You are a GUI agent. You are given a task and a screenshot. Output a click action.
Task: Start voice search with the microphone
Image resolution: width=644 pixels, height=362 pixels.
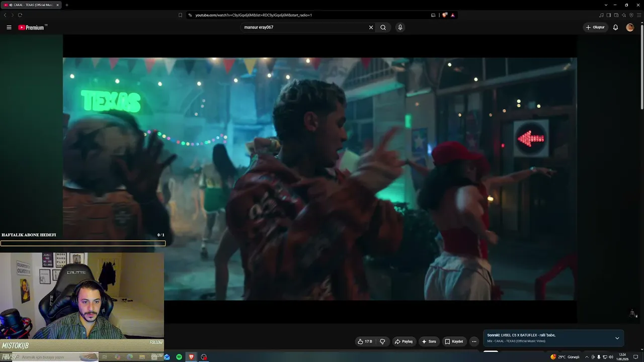(x=400, y=28)
